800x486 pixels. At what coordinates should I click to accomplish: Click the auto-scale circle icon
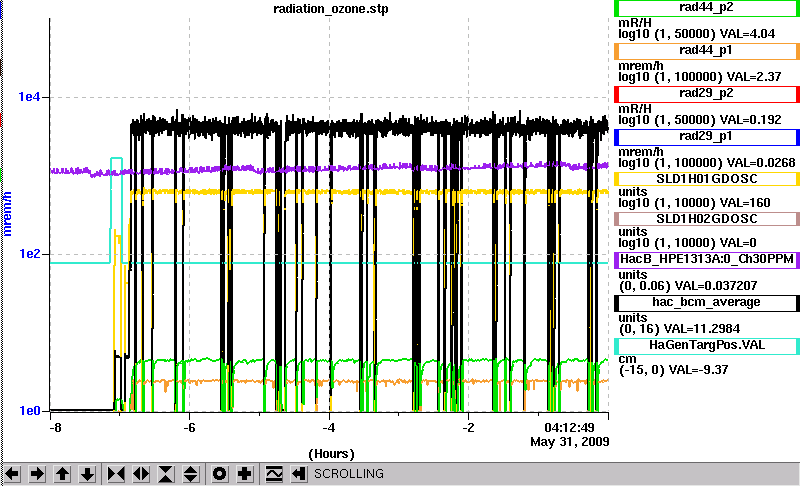219,474
